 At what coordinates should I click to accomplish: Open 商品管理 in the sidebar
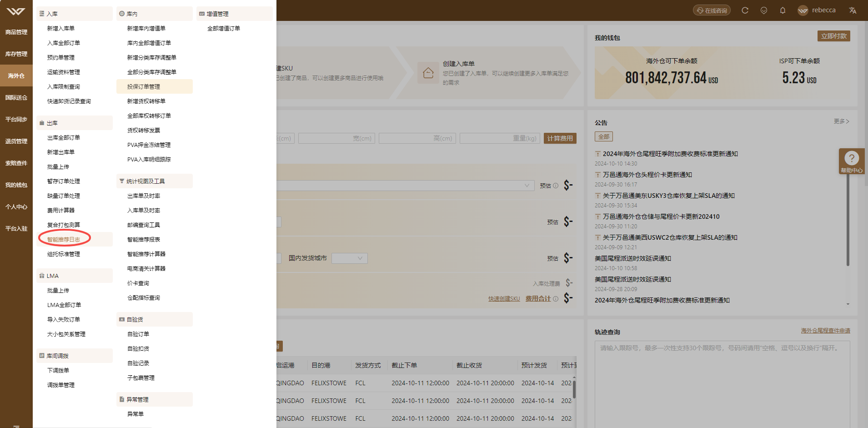(16, 32)
